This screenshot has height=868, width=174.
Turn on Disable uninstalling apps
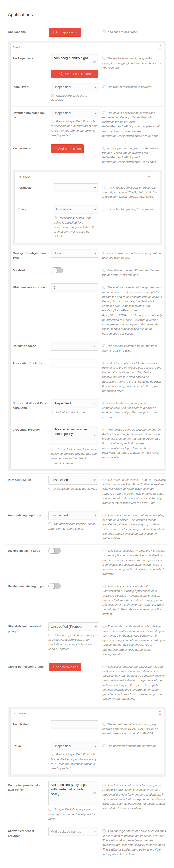55,586
